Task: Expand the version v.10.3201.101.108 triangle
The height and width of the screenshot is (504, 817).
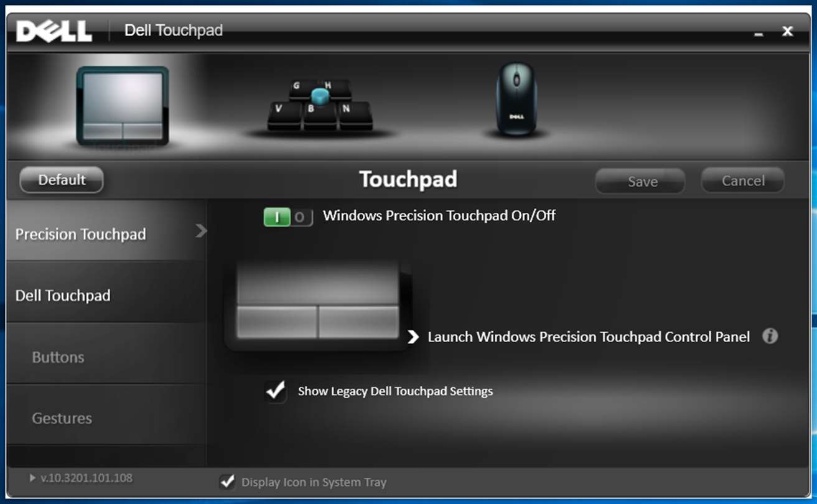Action: (32, 478)
